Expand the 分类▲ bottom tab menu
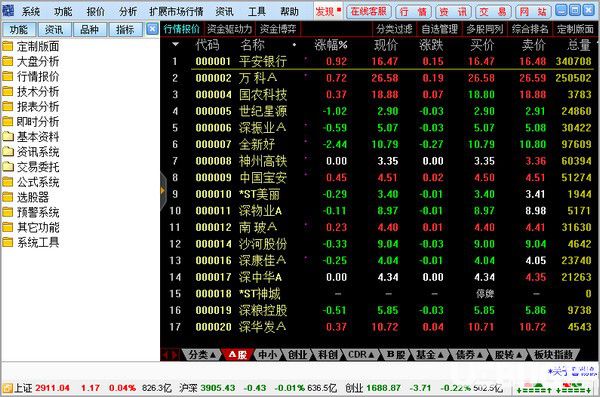Screen dimensions: 600x397 (x=202, y=355)
